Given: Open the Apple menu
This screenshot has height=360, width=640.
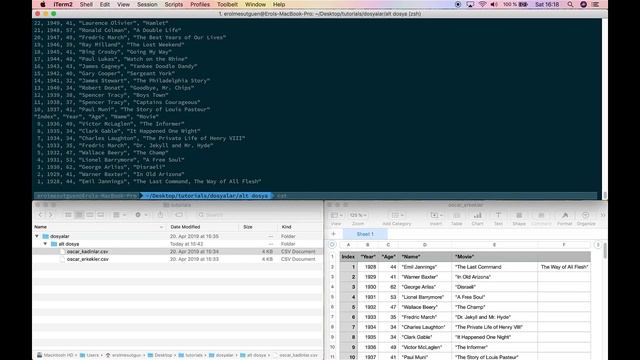Looking at the screenshot, I should (x=43, y=4).
